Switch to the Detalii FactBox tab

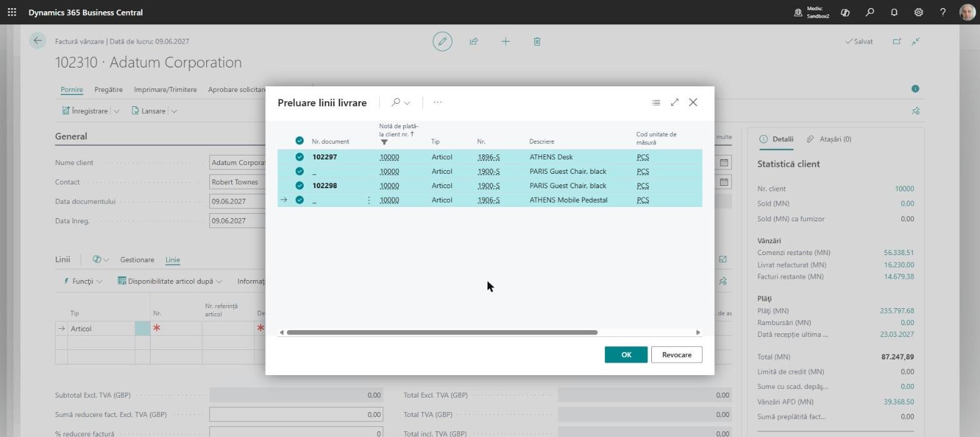(x=776, y=139)
